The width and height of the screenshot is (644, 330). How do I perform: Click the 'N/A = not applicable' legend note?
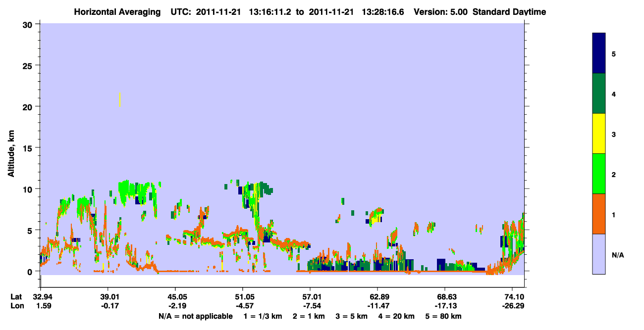tap(196, 316)
